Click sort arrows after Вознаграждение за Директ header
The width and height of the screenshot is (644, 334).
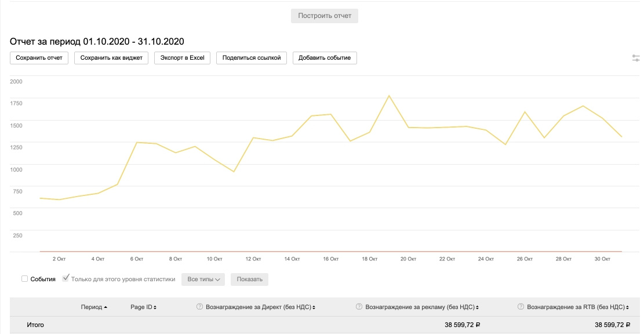pos(314,307)
